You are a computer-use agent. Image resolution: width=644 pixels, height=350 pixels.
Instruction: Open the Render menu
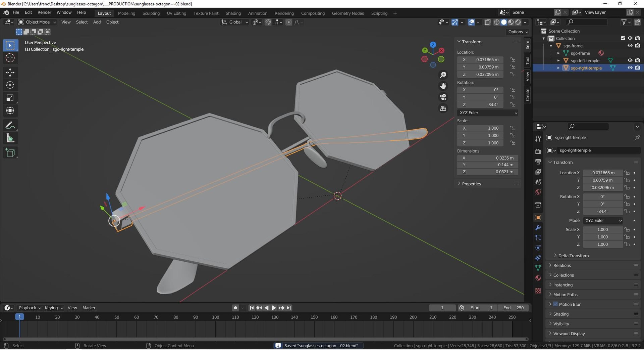(x=44, y=12)
